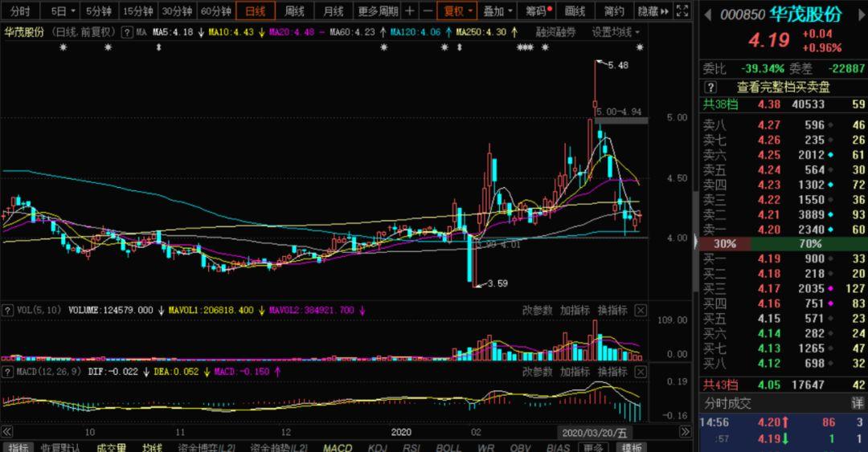Open 模板 templates button
Viewport: 868px width, 452px height.
(x=631, y=447)
